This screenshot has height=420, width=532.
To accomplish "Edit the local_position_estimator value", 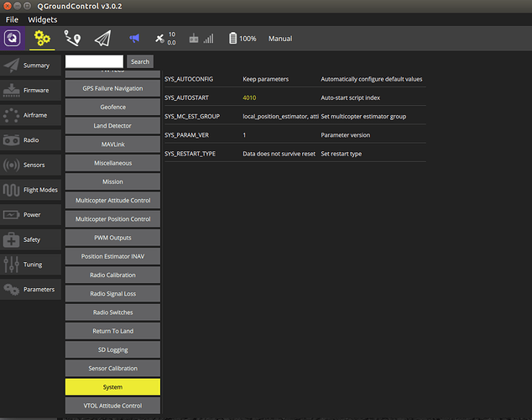I will click(280, 117).
